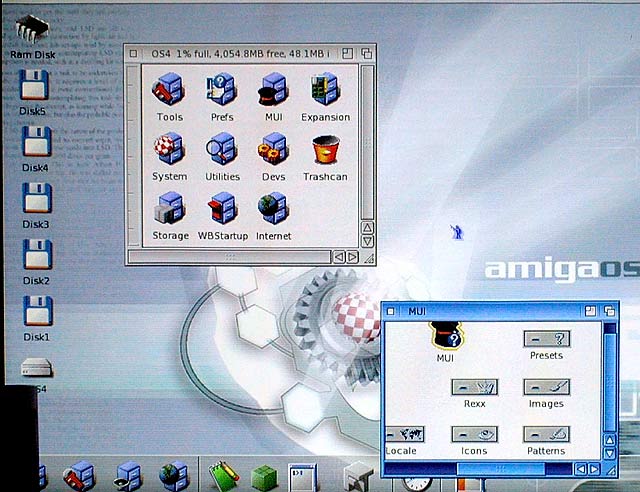Select the Disk5 floppy icon
Viewport: 640px width, 492px height.
[34, 85]
